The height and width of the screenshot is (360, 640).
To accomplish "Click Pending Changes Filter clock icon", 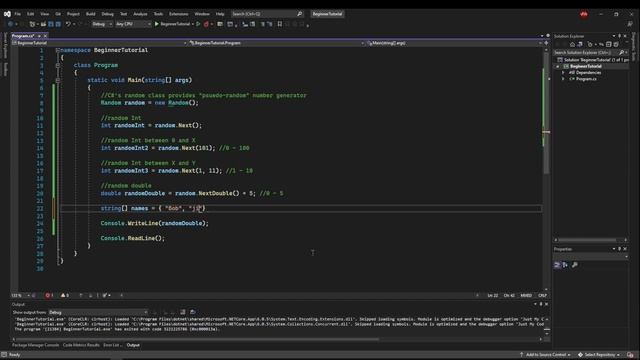I will point(590,44).
